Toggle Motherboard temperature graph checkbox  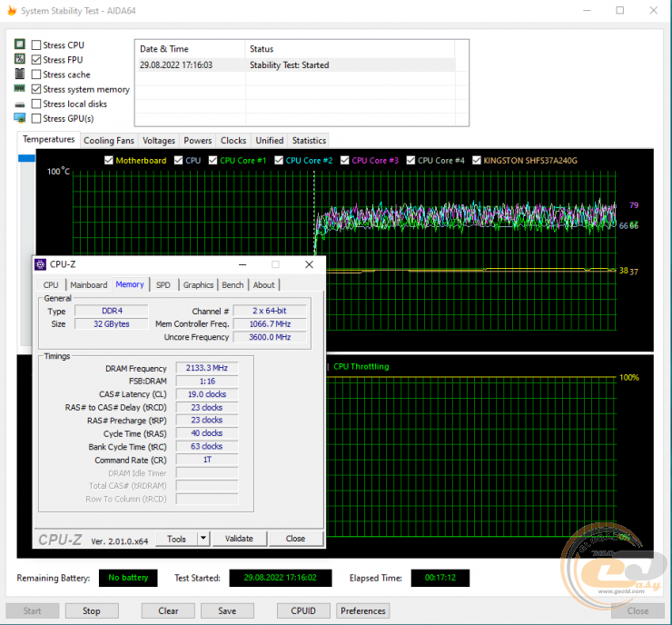109,160
